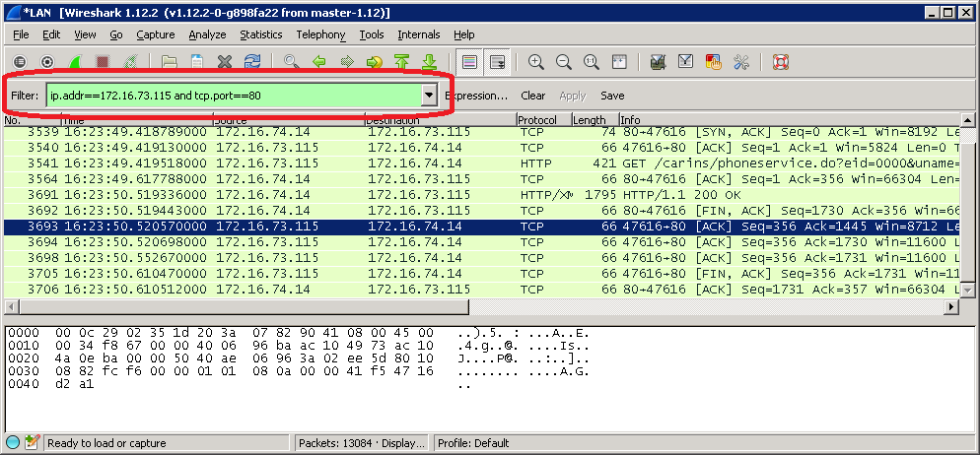Edit display filters toolbar icon

click(685, 62)
